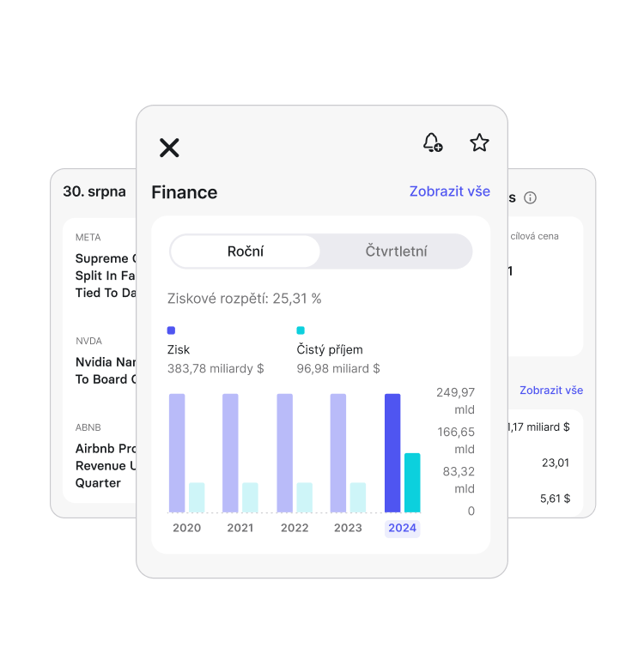Select the Zisk legend color square
This screenshot has height=666, width=644.
click(x=172, y=330)
